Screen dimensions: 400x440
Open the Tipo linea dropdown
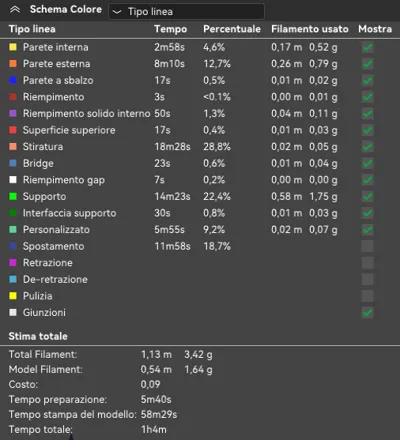pyautogui.click(x=187, y=12)
